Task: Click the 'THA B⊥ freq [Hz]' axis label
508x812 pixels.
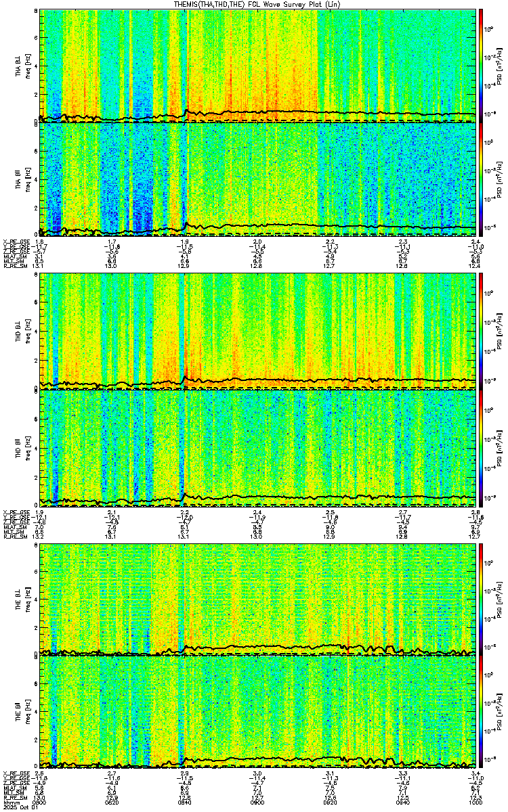Action: (24, 66)
